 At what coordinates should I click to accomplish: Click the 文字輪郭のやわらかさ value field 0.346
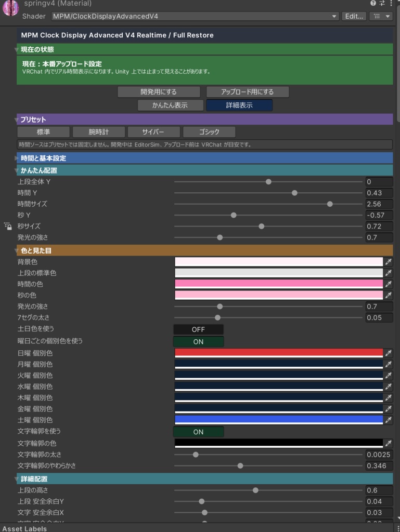point(379,466)
